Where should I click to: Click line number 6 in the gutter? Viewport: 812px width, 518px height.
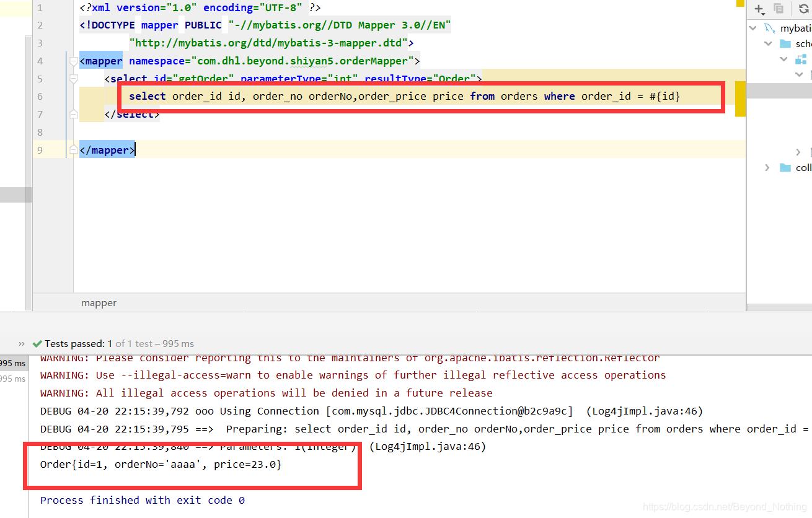point(40,97)
